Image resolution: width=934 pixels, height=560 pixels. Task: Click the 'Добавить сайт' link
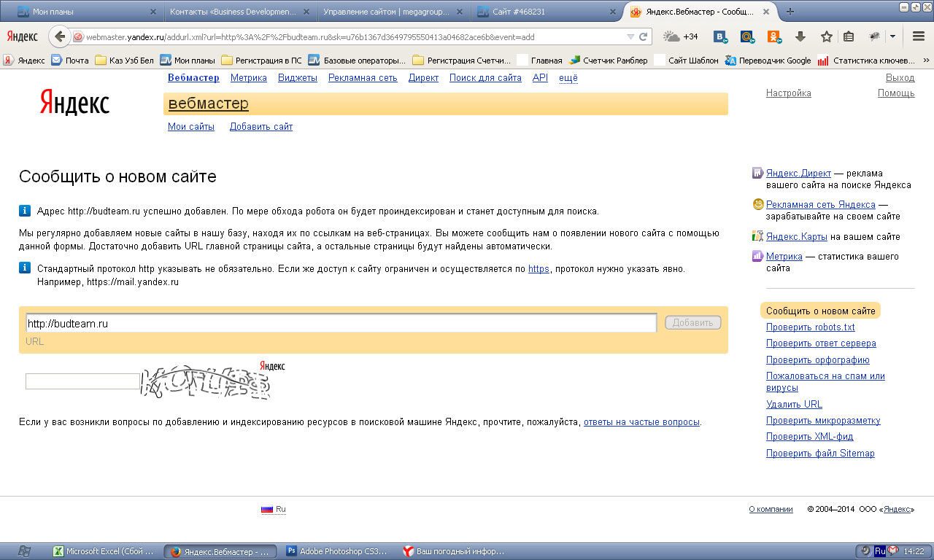coord(261,127)
